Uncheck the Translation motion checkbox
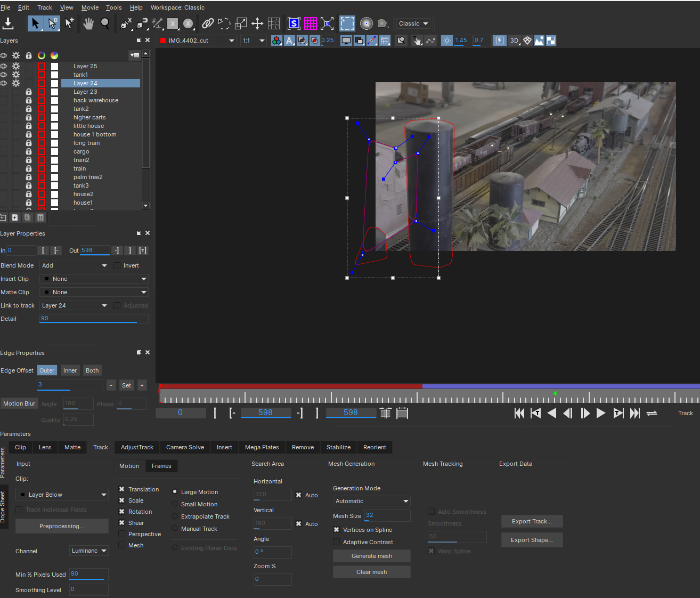Image resolution: width=700 pixels, height=598 pixels. (x=122, y=489)
